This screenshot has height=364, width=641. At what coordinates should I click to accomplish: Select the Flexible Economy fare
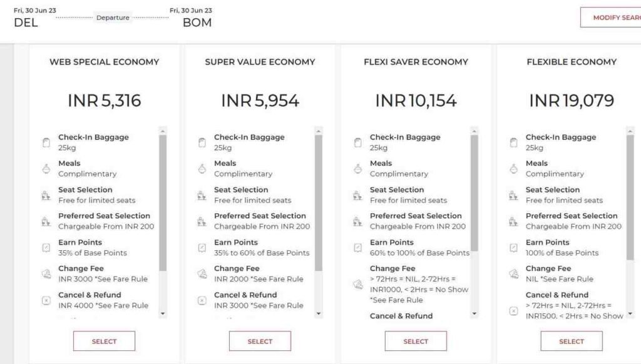(571, 341)
